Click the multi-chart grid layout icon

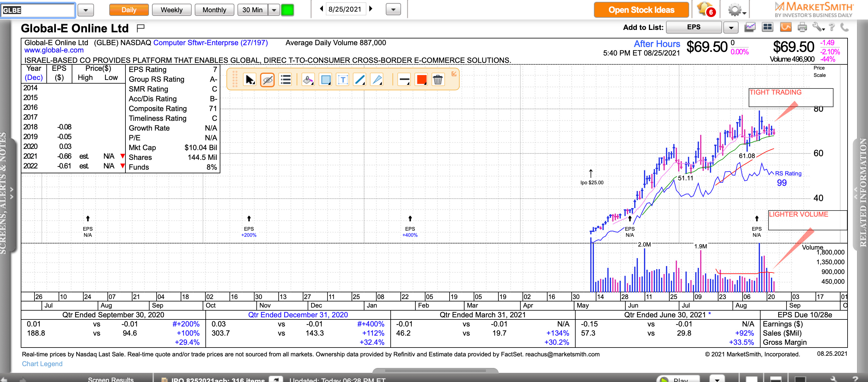point(767,27)
